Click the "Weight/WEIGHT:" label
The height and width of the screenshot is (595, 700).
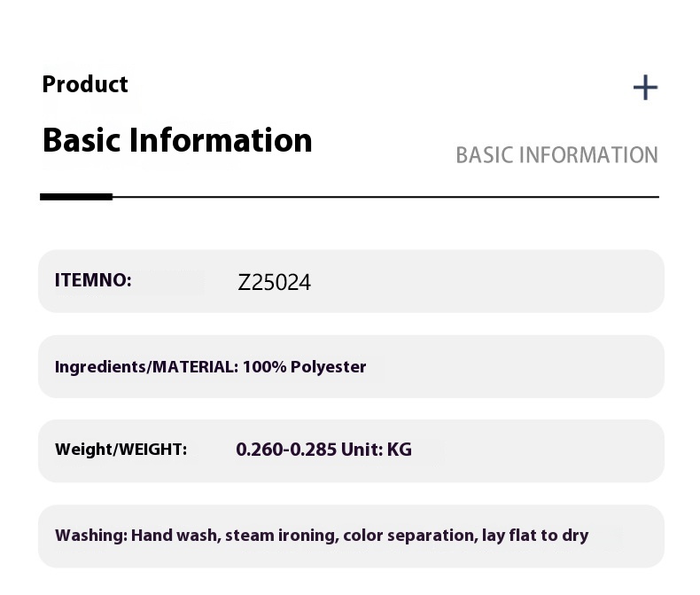[x=121, y=450]
